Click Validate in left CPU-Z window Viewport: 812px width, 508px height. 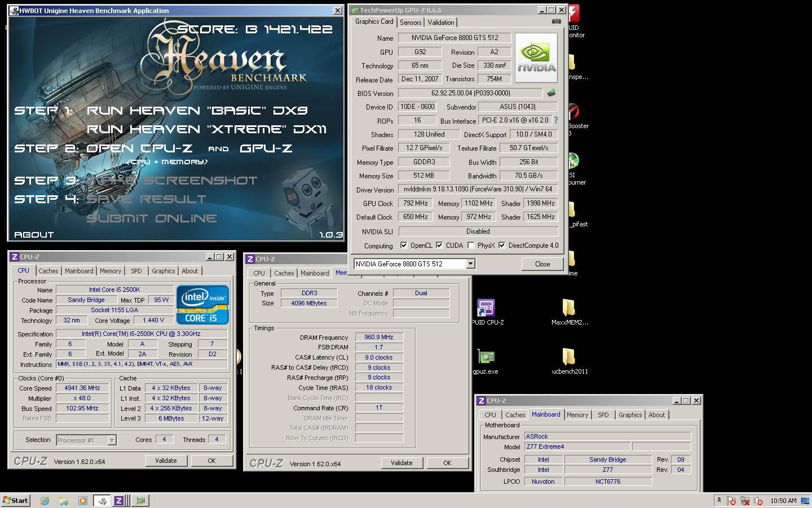166,461
